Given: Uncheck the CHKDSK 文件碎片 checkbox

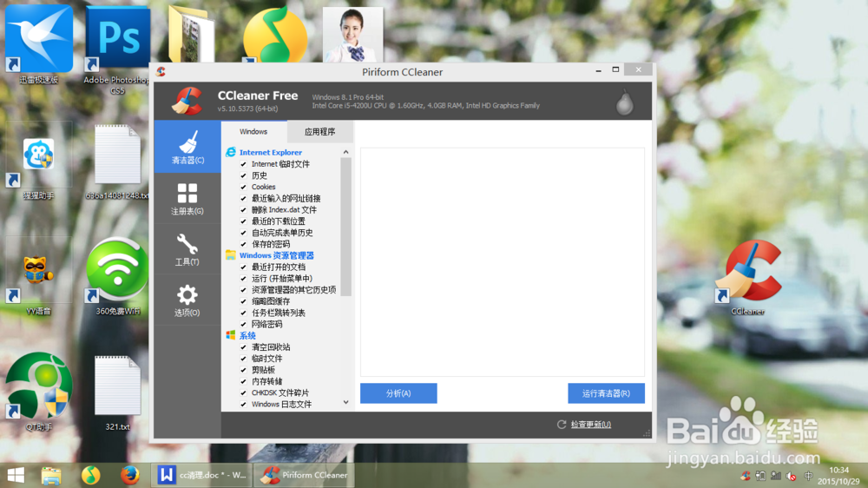Looking at the screenshot, I should pos(244,392).
